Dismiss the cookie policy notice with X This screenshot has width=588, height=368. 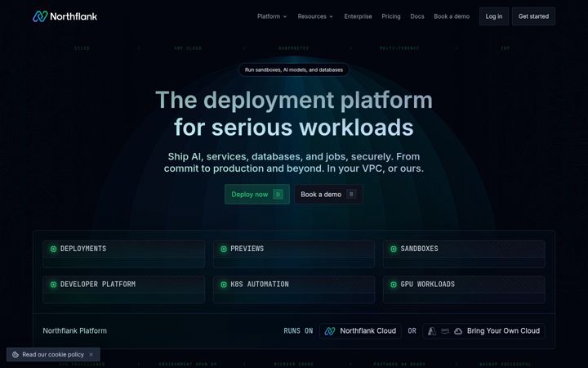coord(91,354)
